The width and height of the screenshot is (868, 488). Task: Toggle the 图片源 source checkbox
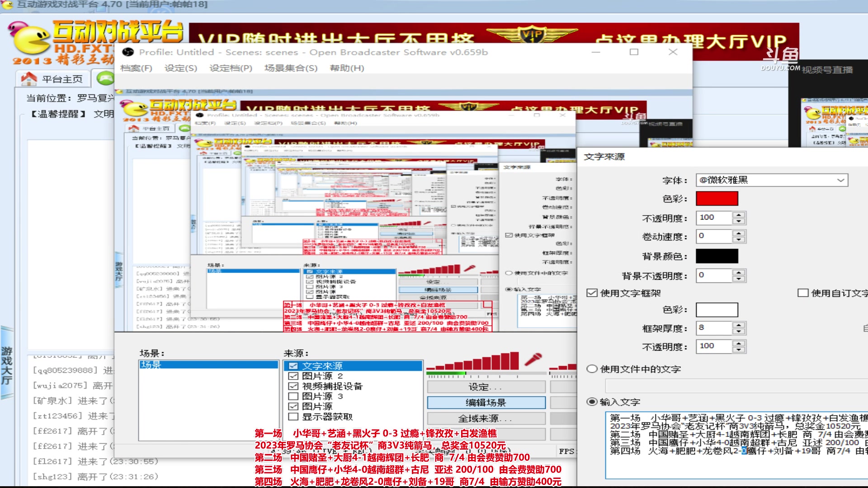click(293, 406)
